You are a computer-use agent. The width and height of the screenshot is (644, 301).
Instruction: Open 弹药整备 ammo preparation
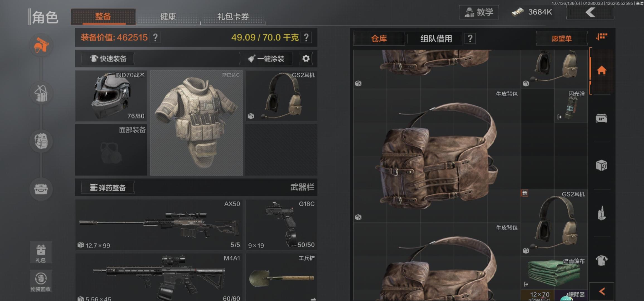[108, 187]
